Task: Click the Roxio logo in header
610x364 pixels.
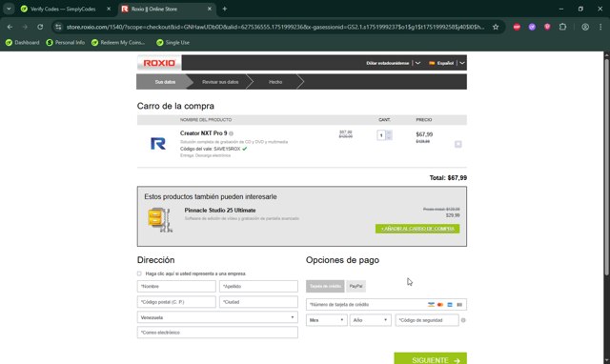Action: pyautogui.click(x=159, y=63)
